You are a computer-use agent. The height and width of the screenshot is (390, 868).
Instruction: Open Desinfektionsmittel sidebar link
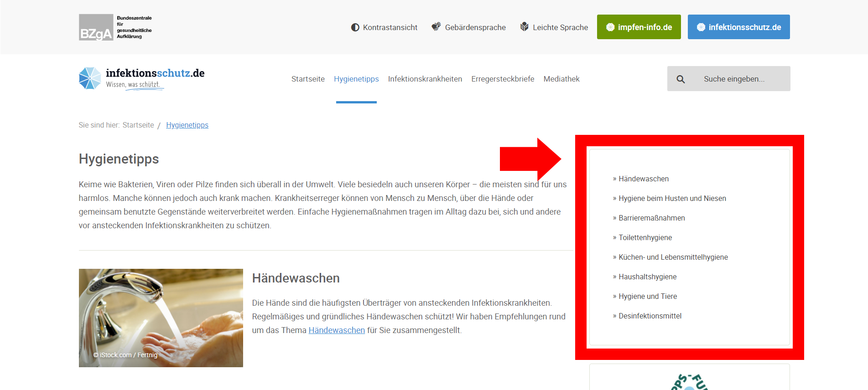point(650,316)
